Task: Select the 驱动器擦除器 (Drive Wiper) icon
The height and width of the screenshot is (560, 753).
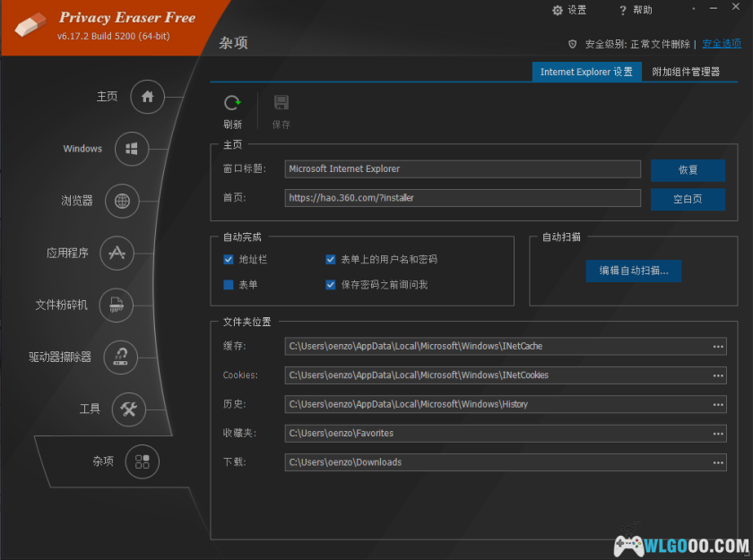Action: [120, 357]
